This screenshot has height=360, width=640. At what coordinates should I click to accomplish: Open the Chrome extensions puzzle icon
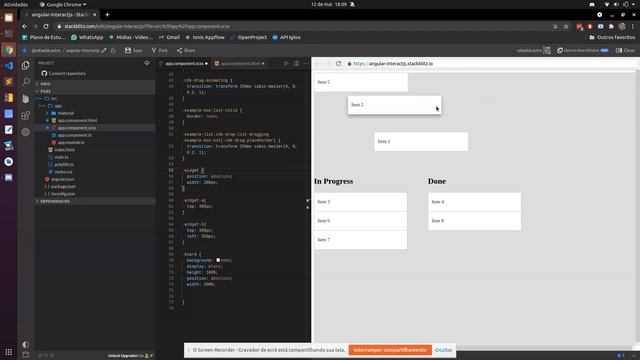611,27
